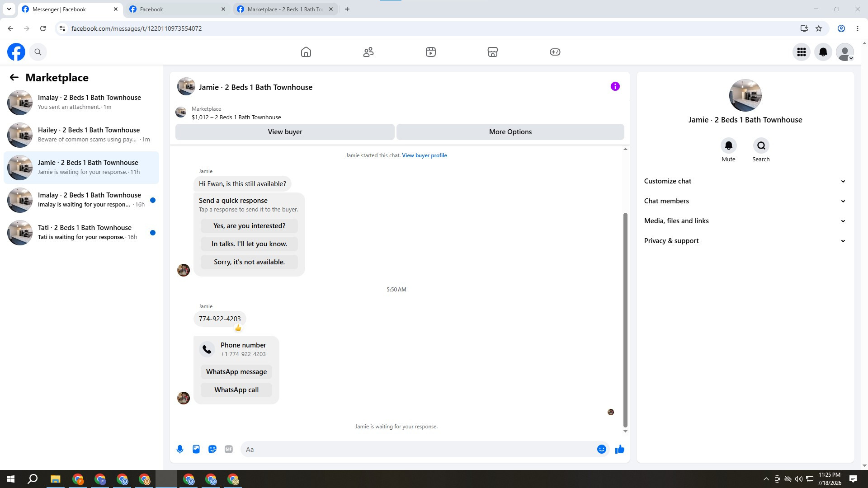
Task: Click the chat conversation scrollbar
Action: 625,320
